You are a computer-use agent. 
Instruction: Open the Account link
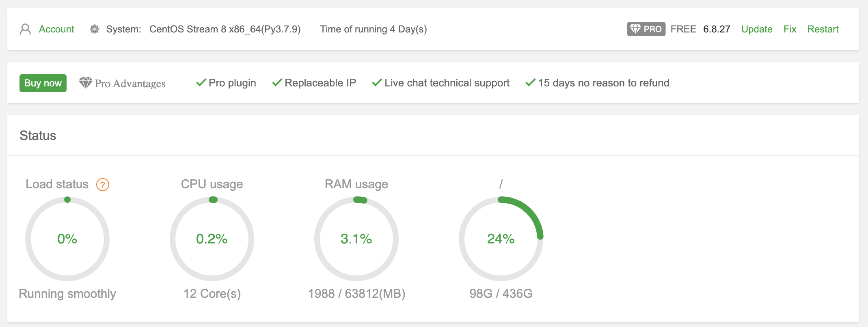point(56,29)
